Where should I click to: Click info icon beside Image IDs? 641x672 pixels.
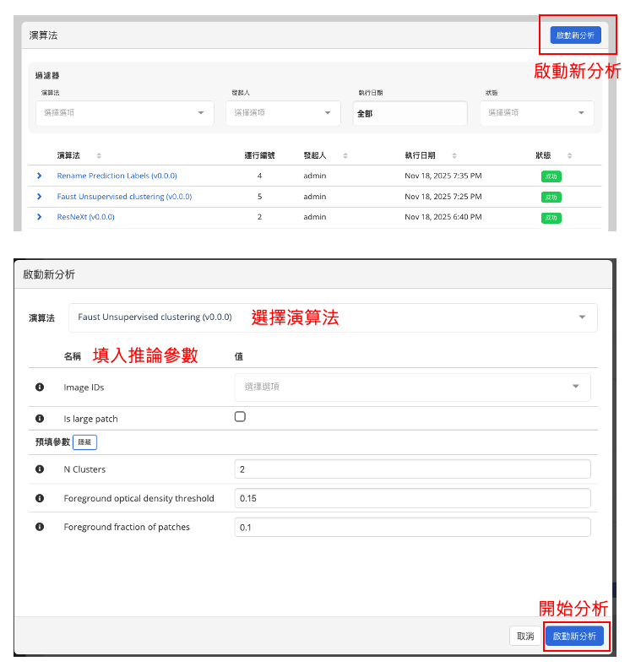tap(39, 387)
